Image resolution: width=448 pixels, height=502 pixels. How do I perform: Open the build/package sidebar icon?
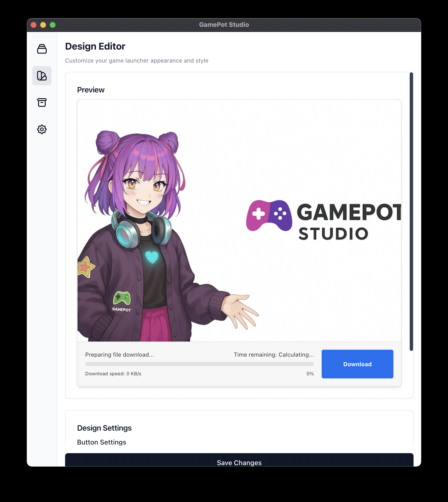[42, 49]
